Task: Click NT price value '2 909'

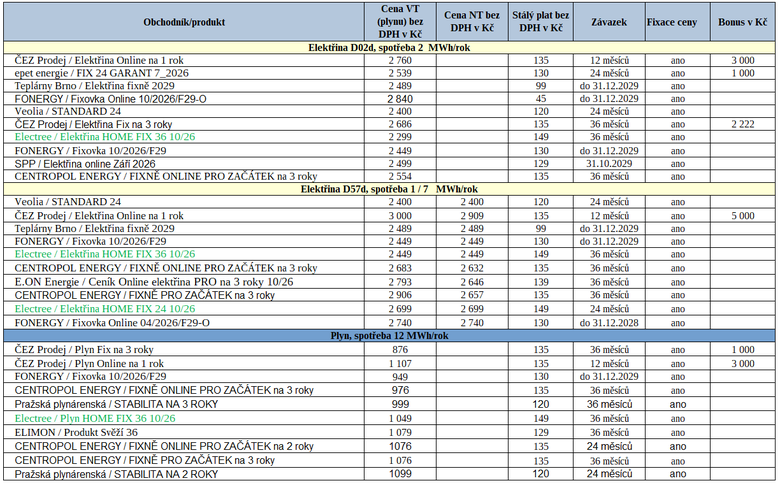Action: (x=472, y=216)
